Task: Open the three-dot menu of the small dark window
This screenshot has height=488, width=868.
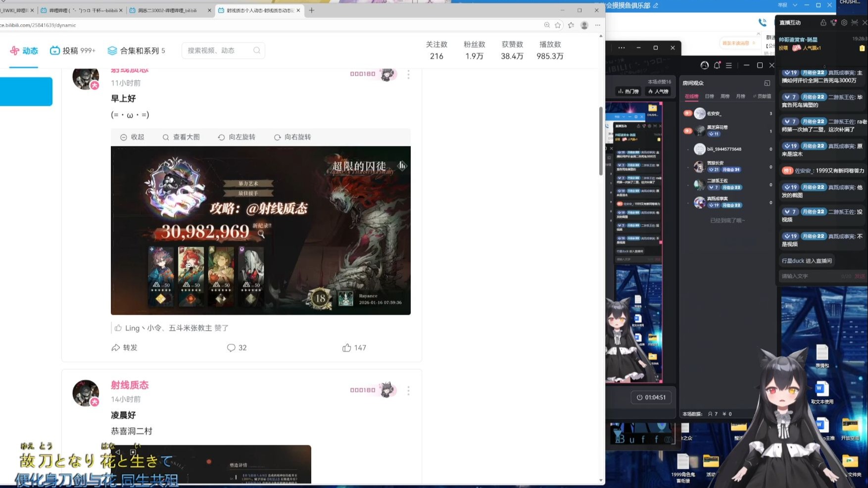Action: point(622,48)
